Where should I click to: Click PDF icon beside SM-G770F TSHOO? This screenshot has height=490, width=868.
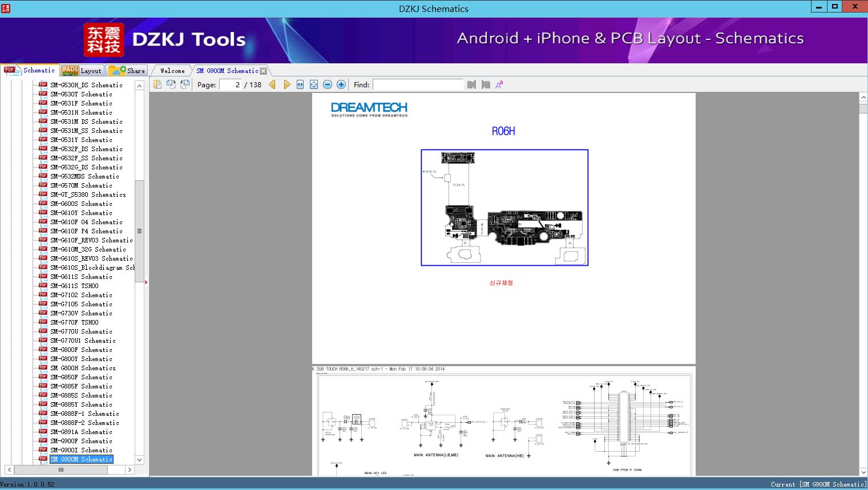click(x=43, y=322)
